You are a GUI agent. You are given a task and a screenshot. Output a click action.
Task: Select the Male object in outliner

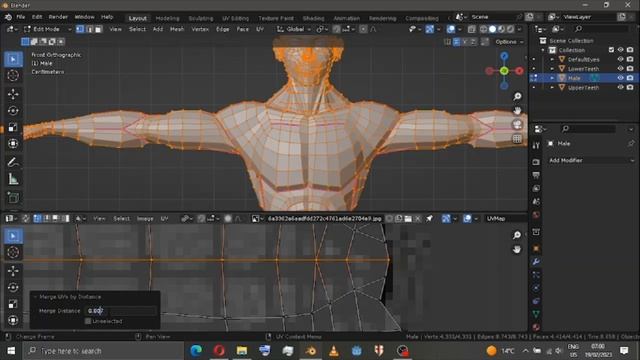(x=574, y=78)
